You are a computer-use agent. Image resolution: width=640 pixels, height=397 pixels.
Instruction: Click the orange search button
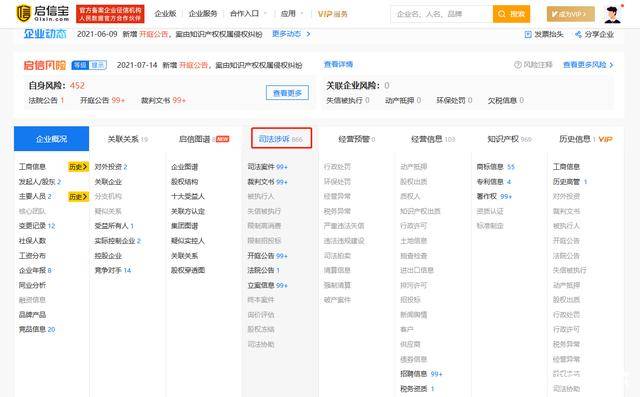tap(511, 14)
